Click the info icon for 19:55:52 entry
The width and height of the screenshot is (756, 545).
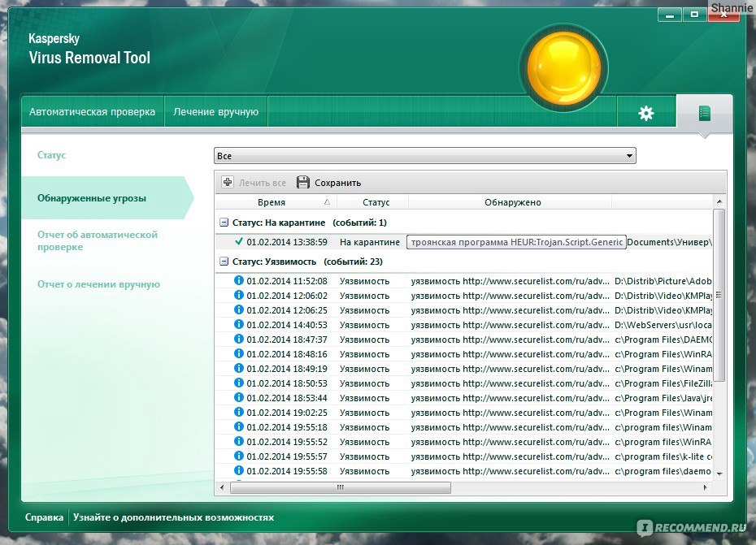click(239, 441)
